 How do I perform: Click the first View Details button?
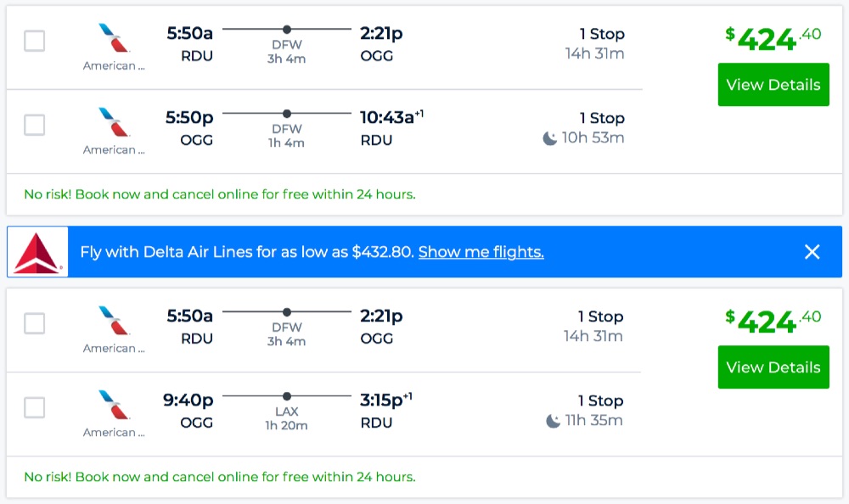773,85
